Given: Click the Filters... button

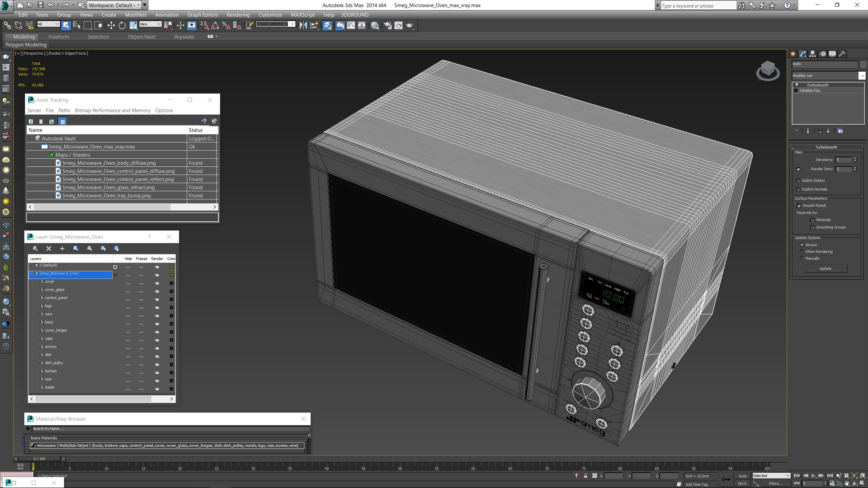Looking at the screenshot, I should [776, 483].
